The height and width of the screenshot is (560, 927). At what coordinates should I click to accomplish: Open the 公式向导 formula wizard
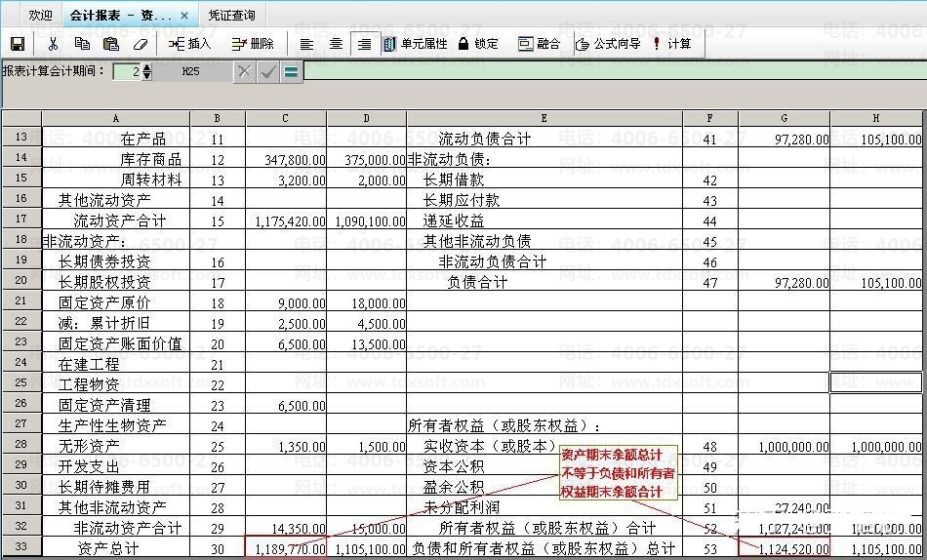tap(608, 44)
